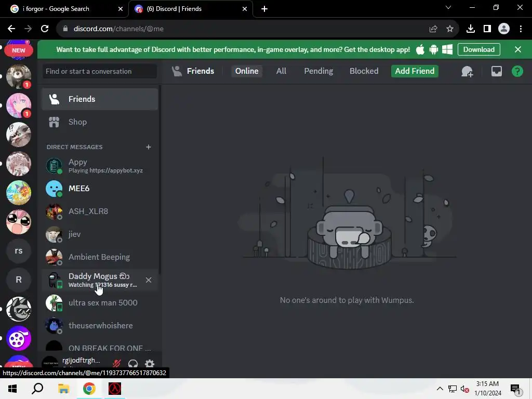Image resolution: width=532 pixels, height=399 pixels.
Task: Open DM with ASH_XLR8
Action: coord(100,211)
